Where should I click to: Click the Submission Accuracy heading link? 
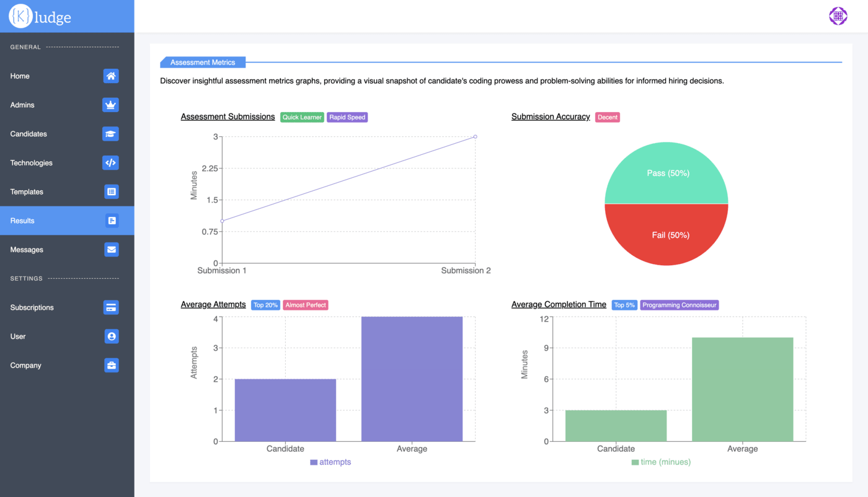(x=551, y=117)
